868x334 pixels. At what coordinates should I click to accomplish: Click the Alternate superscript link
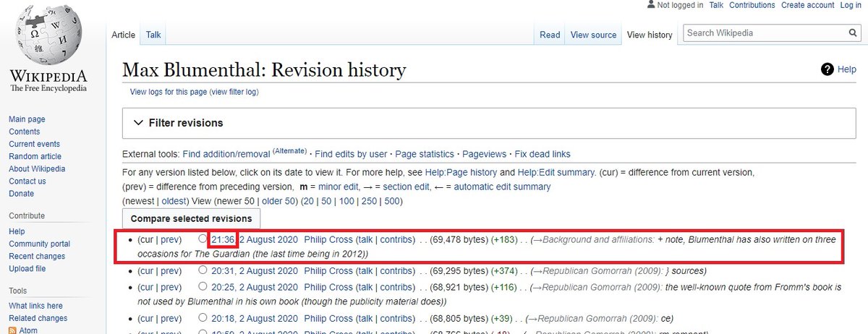[289, 150]
